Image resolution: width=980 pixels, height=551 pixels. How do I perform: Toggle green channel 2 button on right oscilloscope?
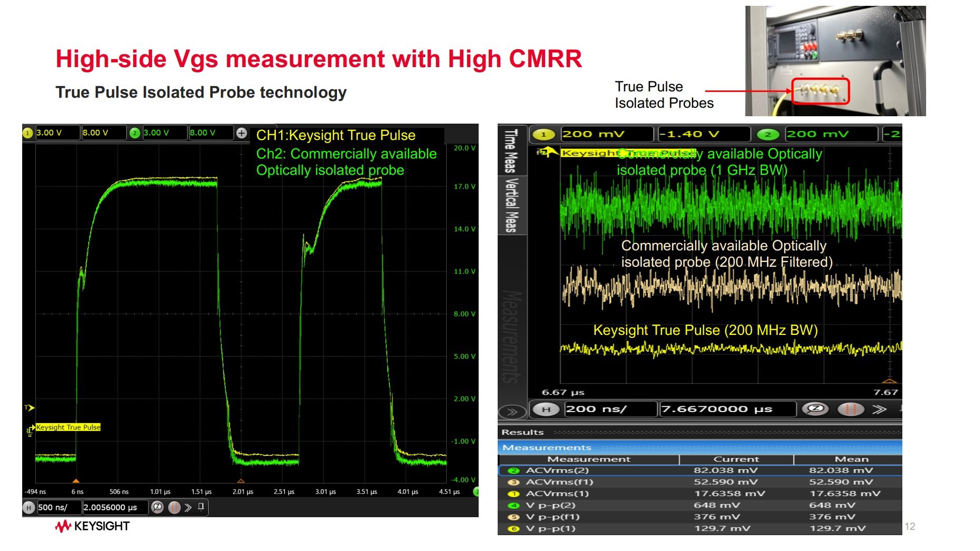768,135
